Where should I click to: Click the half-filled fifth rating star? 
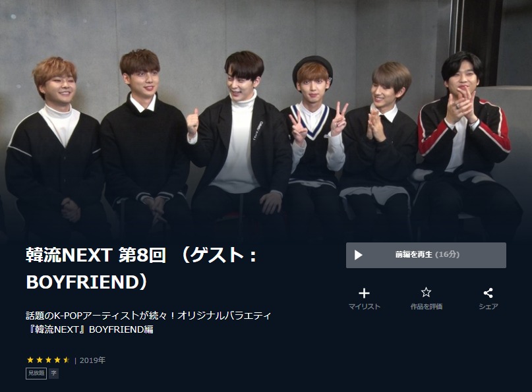tap(66, 360)
